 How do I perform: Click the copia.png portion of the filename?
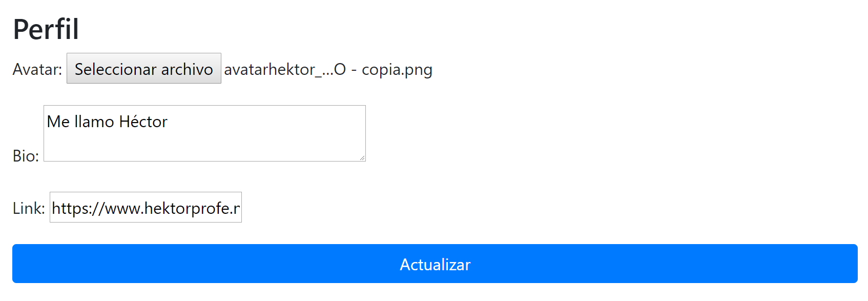tap(397, 70)
